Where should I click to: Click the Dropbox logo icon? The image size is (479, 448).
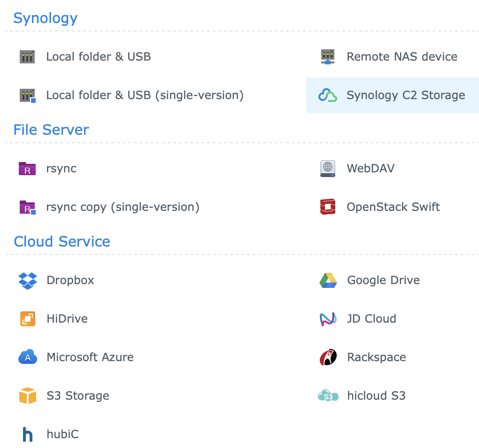27,280
